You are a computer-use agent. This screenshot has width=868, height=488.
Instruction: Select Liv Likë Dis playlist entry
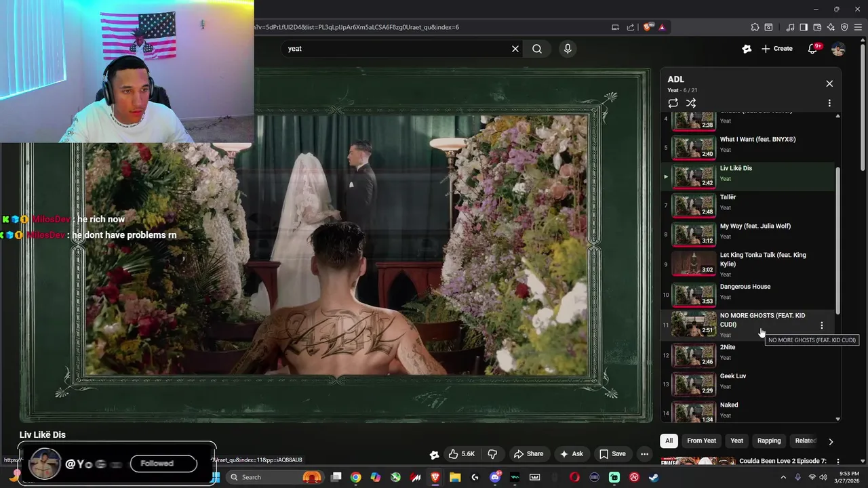[x=749, y=177]
